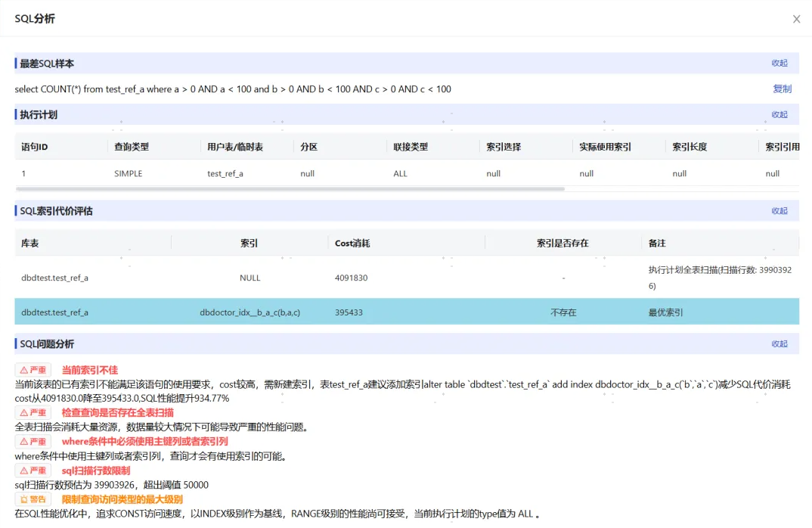Open the 当前索引不佳 issue title
The image size is (812, 528).
[89, 370]
